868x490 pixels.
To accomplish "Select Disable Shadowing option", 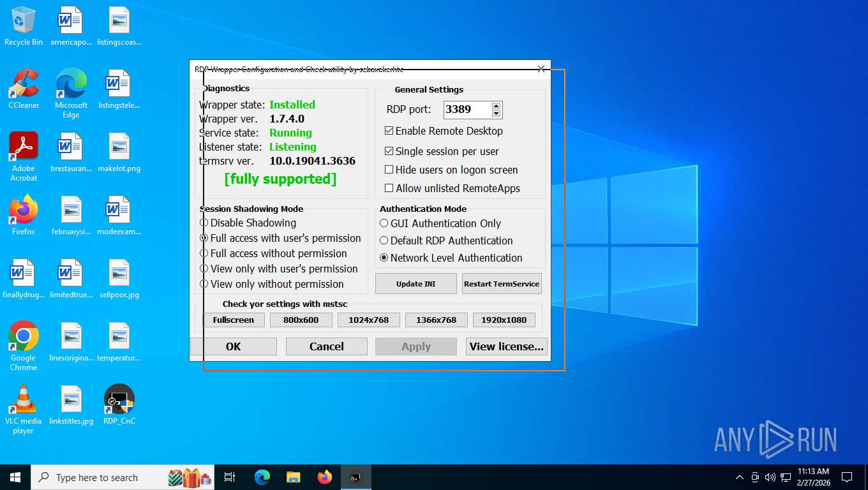I will point(248,223).
